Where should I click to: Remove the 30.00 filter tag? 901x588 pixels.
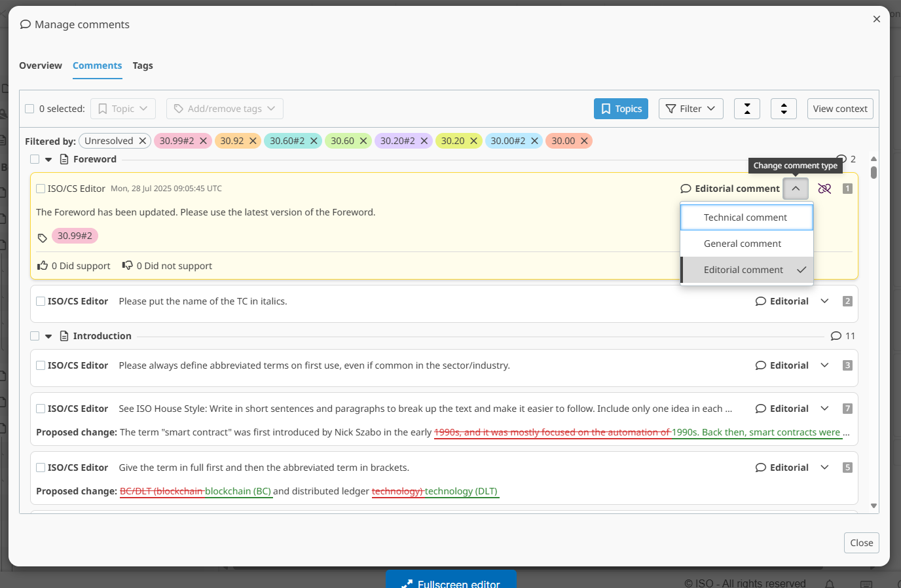tap(584, 141)
